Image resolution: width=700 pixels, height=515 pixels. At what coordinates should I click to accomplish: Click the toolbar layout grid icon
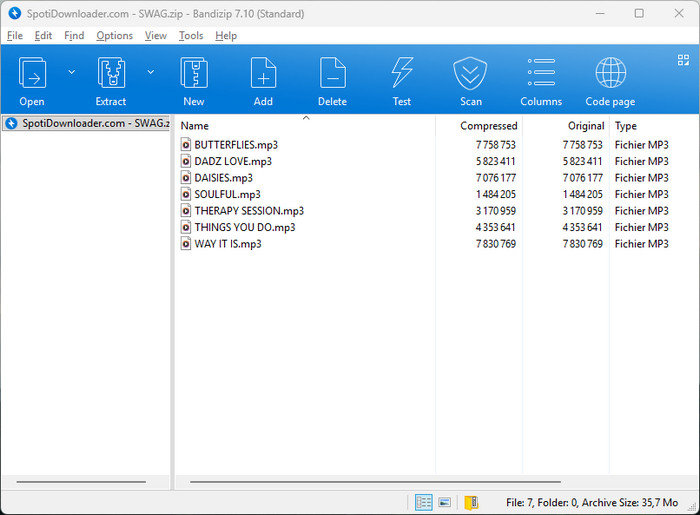[x=683, y=60]
